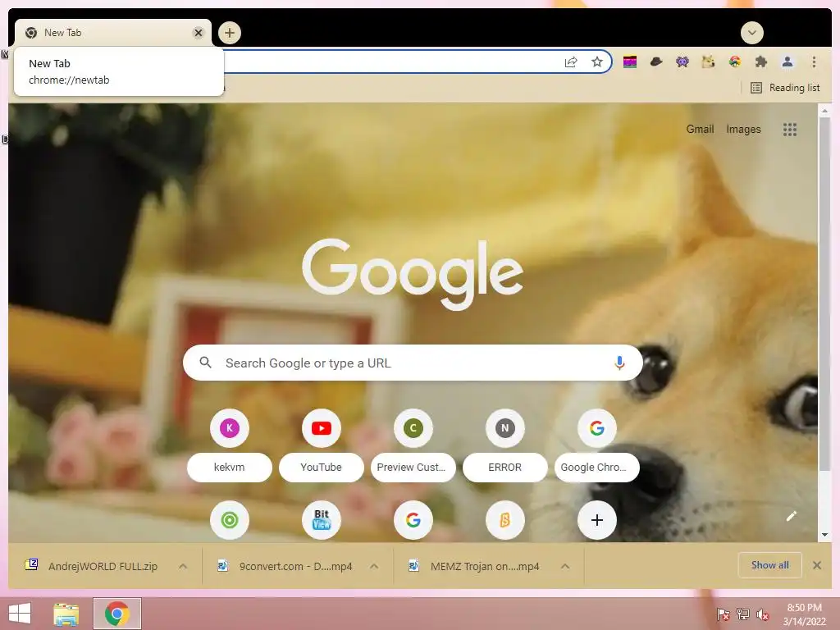Viewport: 840px width, 630px height.
Task: Open the Preview Cust... shortcut
Action: click(413, 445)
